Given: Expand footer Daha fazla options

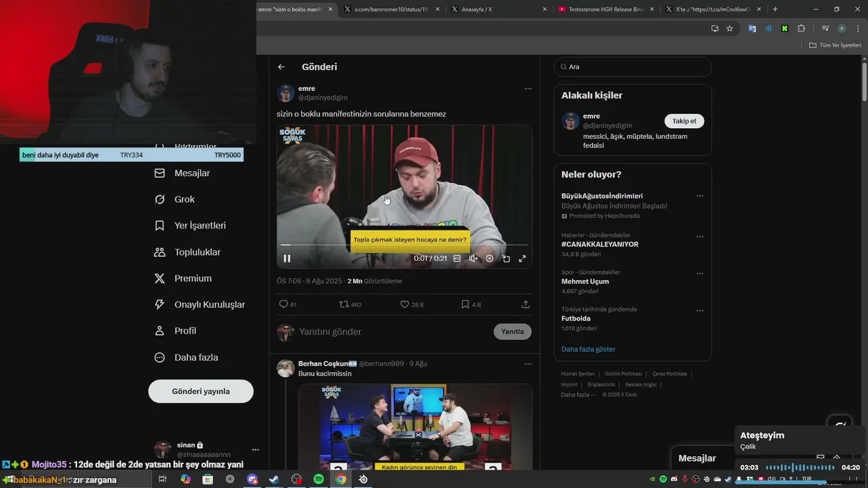Looking at the screenshot, I should tap(578, 394).
